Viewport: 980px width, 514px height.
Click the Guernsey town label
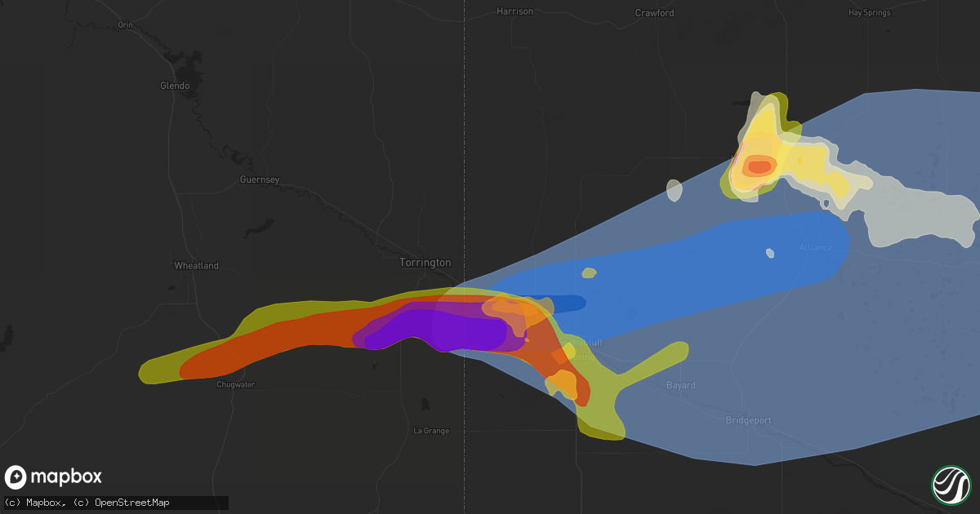260,179
